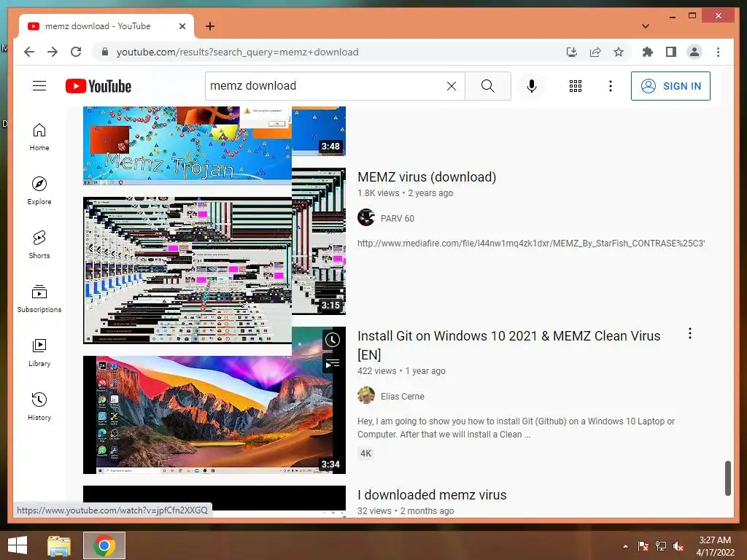Open History in the sidebar

tap(39, 407)
